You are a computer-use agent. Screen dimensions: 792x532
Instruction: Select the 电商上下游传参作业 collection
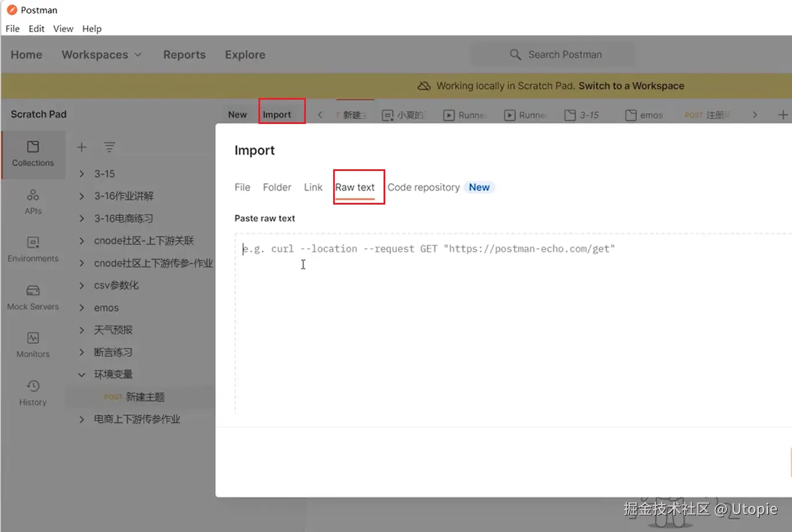[x=137, y=419]
